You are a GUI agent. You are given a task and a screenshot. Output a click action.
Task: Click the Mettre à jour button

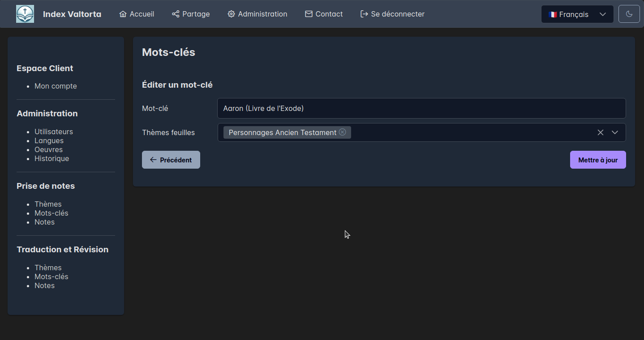597,160
